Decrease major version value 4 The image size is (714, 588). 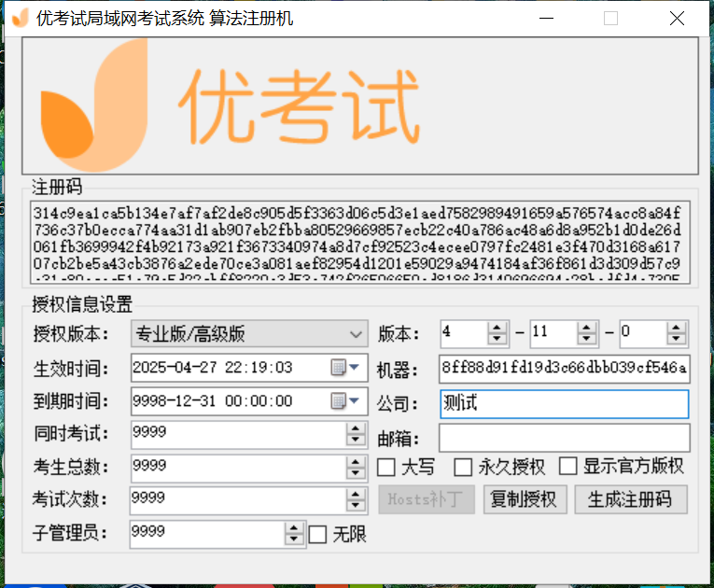click(x=497, y=339)
